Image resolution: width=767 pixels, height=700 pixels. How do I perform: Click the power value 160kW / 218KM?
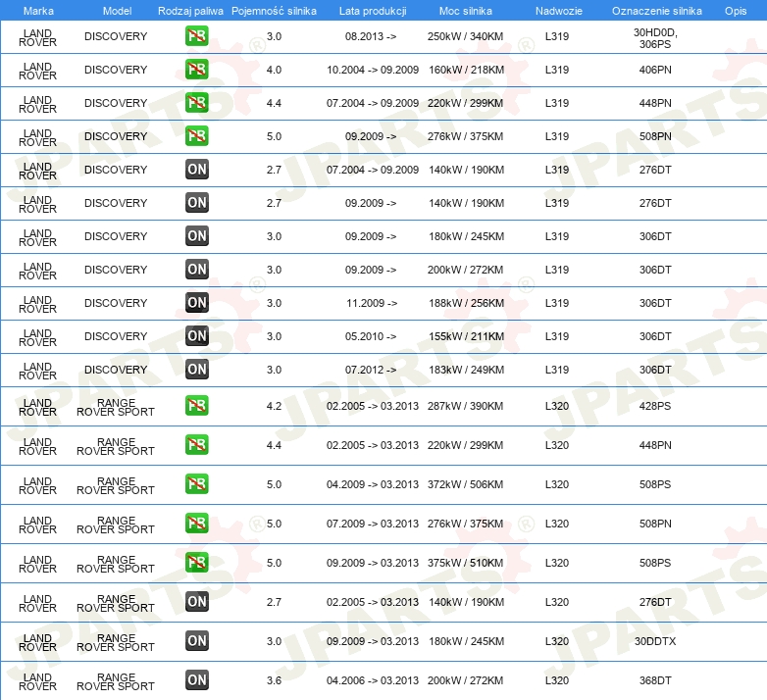click(x=466, y=70)
